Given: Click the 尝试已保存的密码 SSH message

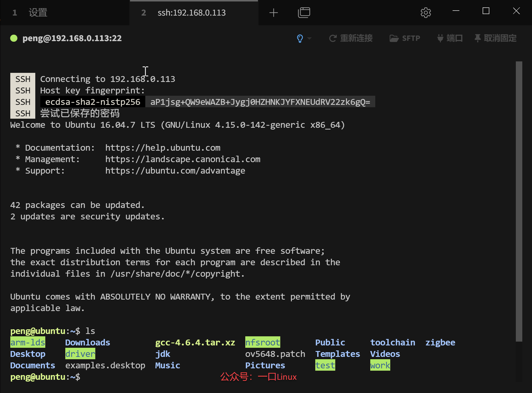Looking at the screenshot, I should click(x=80, y=113).
